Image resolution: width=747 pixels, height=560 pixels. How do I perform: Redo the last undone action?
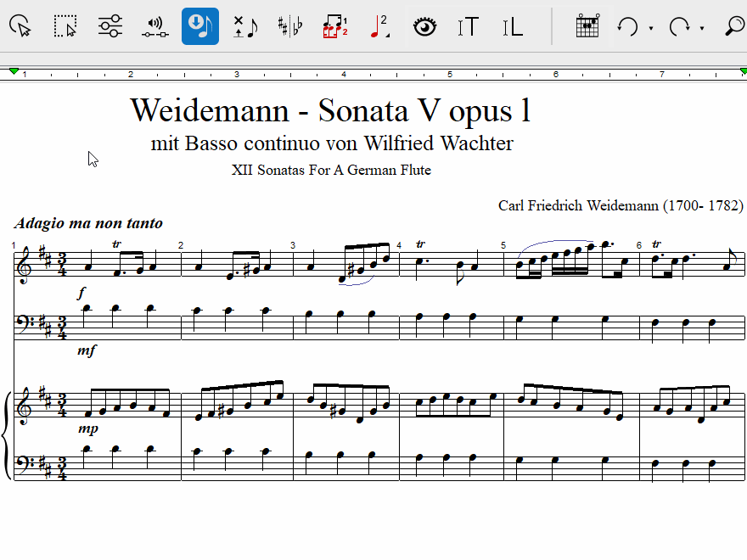pyautogui.click(x=678, y=26)
